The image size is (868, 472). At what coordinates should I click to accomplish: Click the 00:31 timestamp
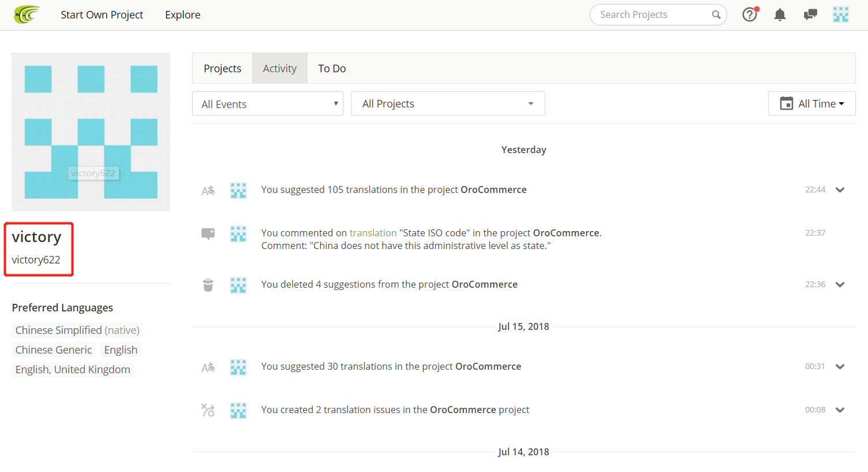pos(815,366)
